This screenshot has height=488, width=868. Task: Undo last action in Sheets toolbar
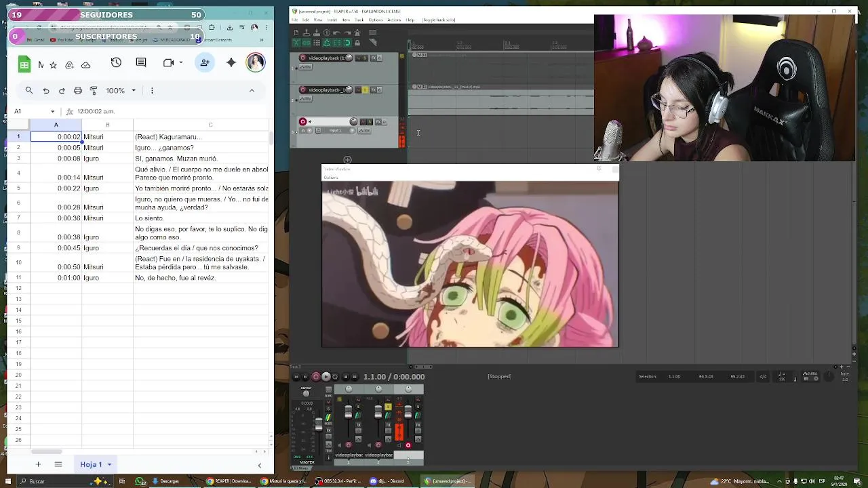[x=46, y=90]
